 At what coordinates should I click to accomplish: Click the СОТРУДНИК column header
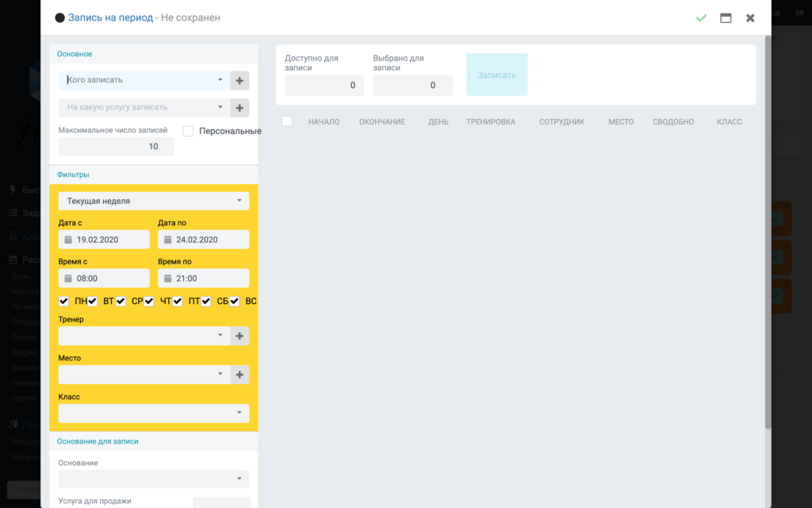(562, 121)
